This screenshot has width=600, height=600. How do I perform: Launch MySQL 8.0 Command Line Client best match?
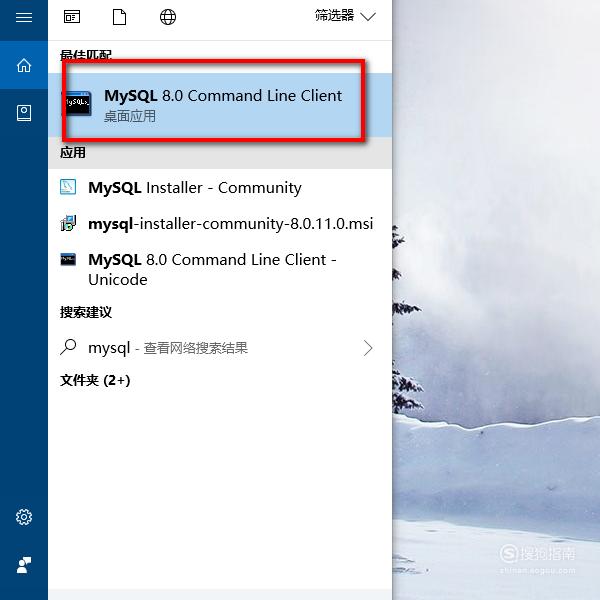220,105
